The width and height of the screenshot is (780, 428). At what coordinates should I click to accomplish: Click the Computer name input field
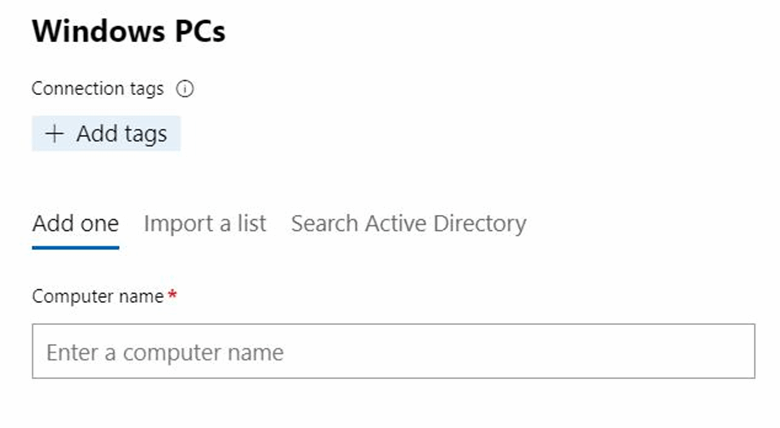tap(393, 351)
